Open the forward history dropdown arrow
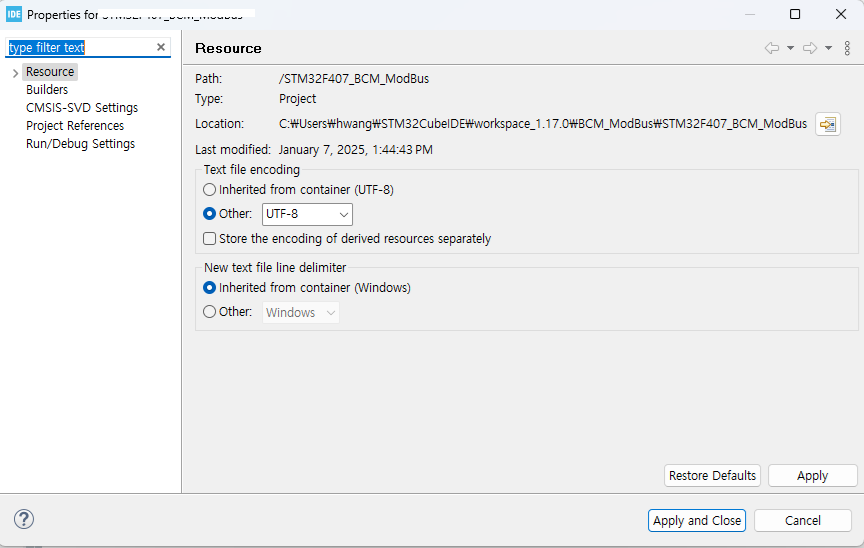The width and height of the screenshot is (864, 548). pyautogui.click(x=828, y=48)
